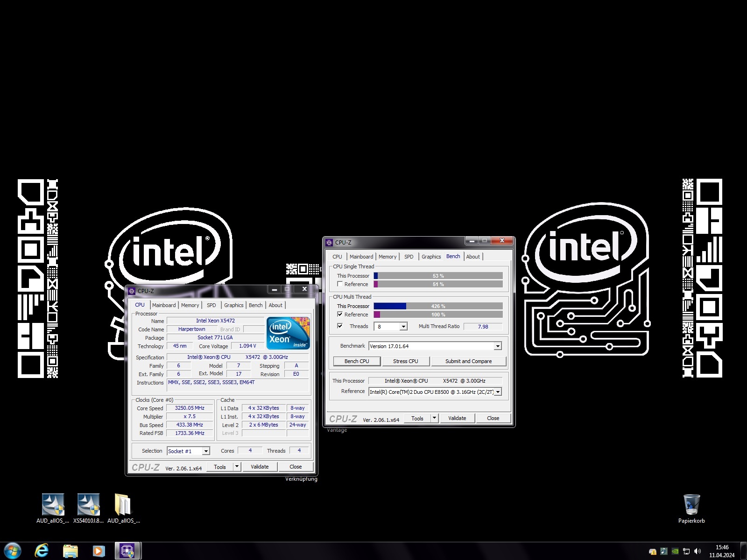This screenshot has width=747, height=560.
Task: Open the Papierkorb recycle bin icon
Action: coord(691,505)
